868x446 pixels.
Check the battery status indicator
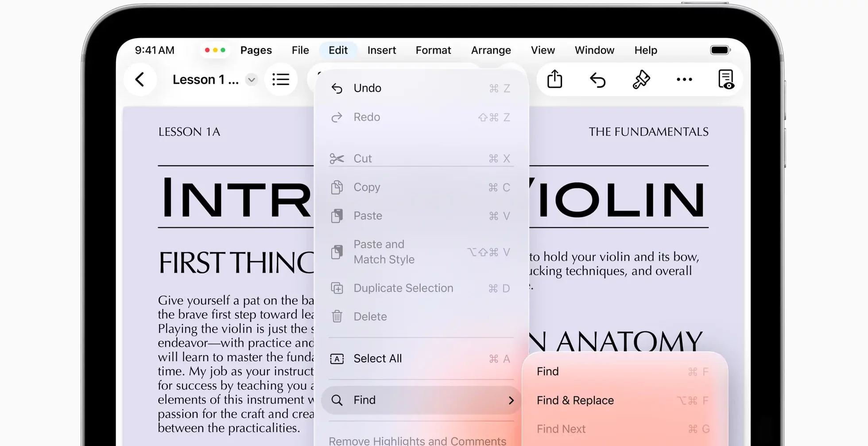pyautogui.click(x=720, y=50)
